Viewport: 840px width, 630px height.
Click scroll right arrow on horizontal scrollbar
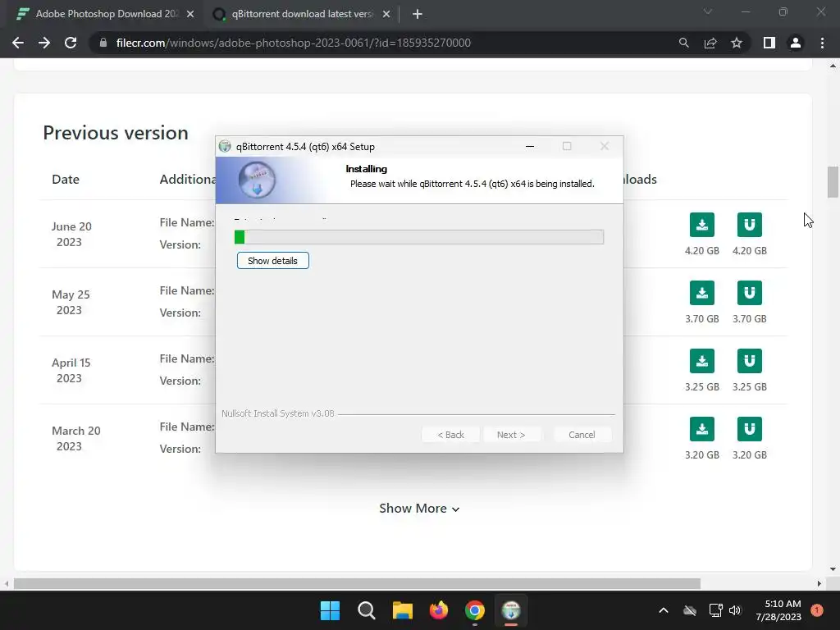tap(819, 583)
